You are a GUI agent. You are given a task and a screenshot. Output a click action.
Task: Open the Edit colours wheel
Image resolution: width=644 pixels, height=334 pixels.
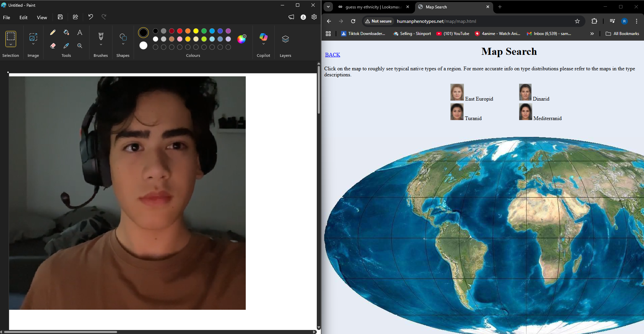coord(241,39)
